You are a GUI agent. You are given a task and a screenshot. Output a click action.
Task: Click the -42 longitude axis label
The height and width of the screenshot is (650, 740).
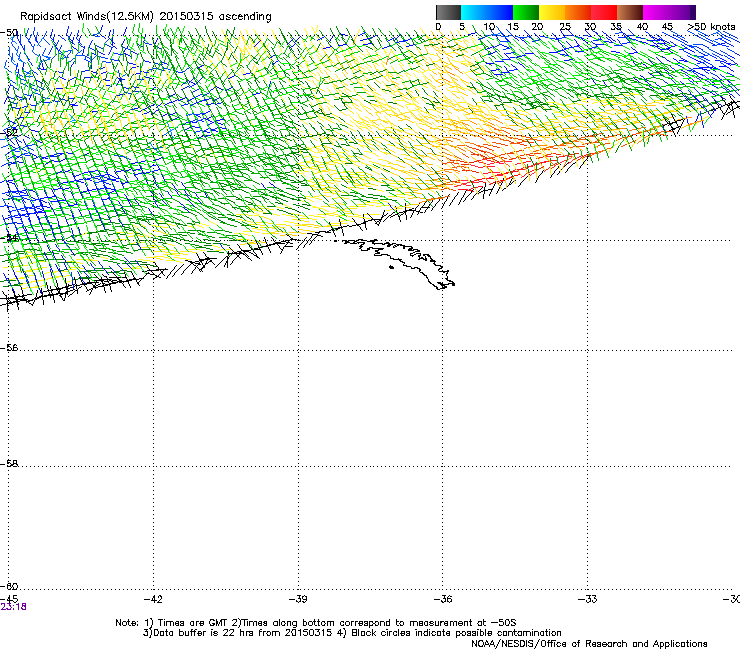(x=153, y=599)
